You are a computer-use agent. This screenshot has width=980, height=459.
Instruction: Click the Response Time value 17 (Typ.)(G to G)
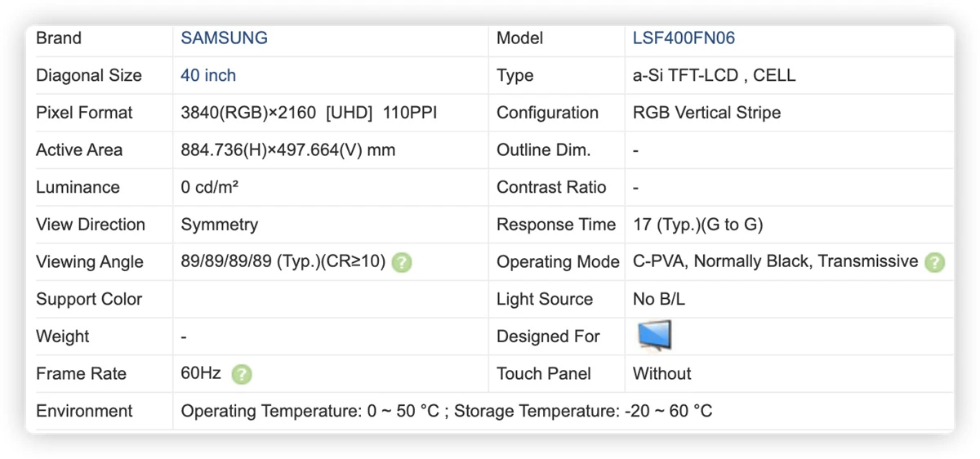coord(698,225)
